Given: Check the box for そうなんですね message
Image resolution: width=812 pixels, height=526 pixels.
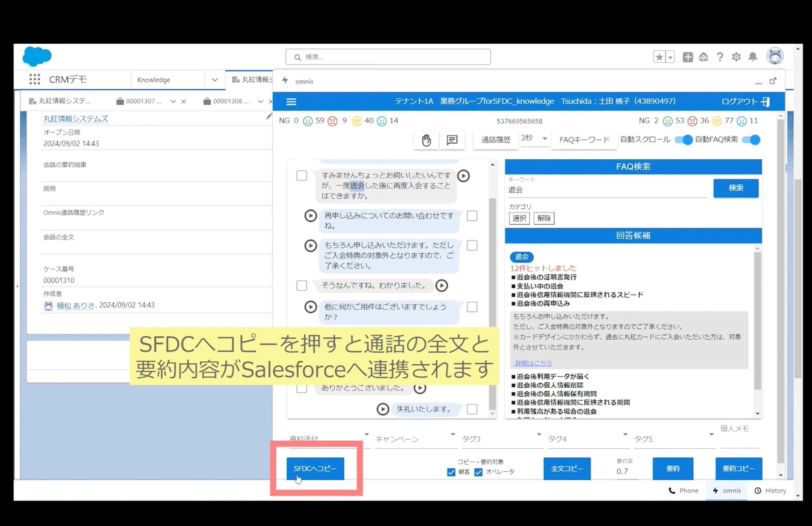Looking at the screenshot, I should [302, 286].
